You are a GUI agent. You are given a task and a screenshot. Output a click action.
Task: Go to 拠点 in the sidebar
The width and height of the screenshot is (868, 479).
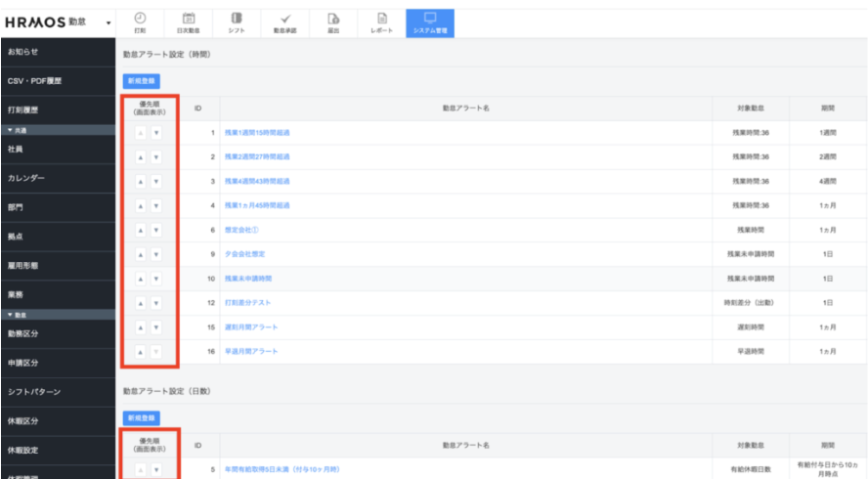point(58,237)
